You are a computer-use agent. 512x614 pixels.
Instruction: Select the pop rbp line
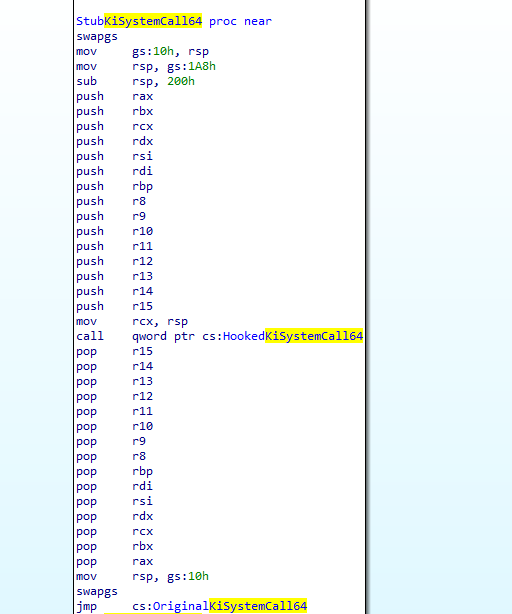click(114, 471)
